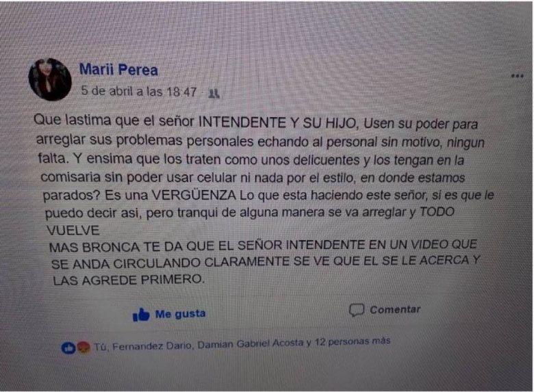
Task: Select the Comentar label
Action: (395, 309)
